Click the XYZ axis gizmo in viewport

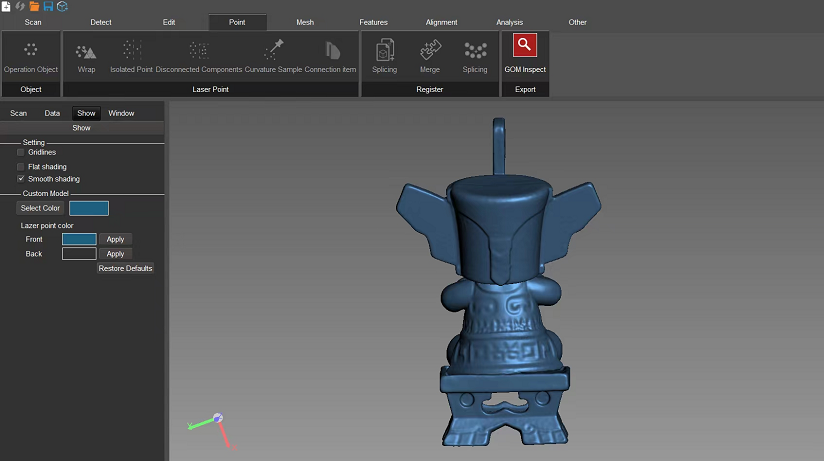click(x=212, y=430)
